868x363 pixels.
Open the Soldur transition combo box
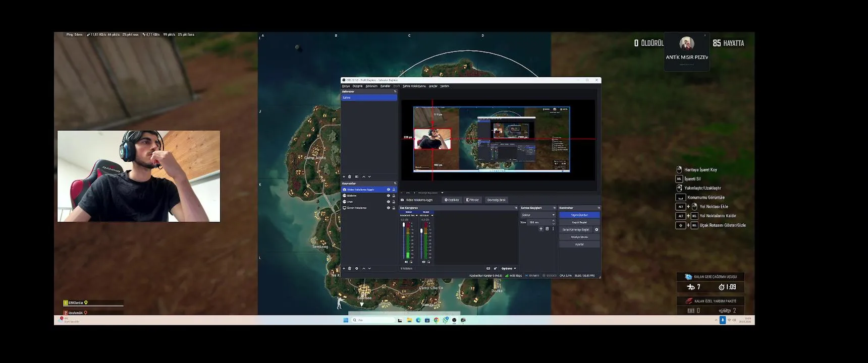[538, 215]
